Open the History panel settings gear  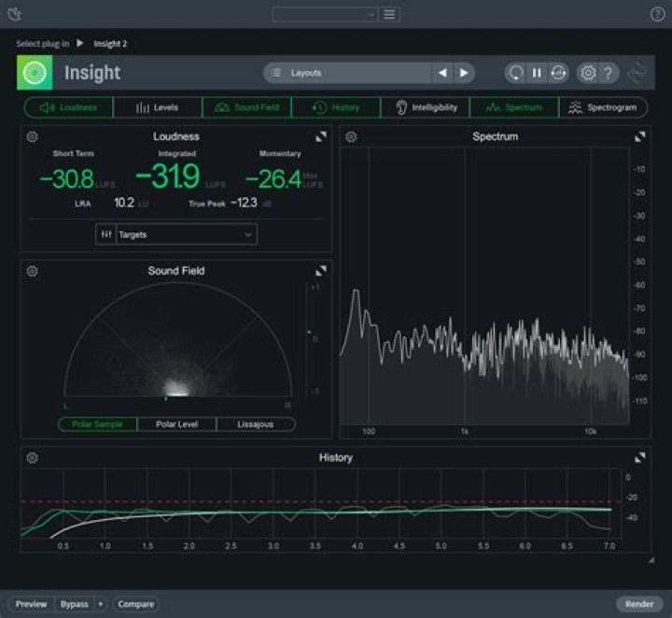click(33, 457)
